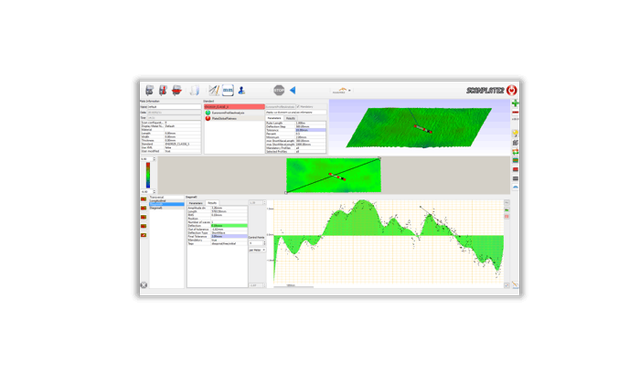This screenshot has width=640, height=376.
Task: Click the Thickness row in Plate Information
Action: 171,140
